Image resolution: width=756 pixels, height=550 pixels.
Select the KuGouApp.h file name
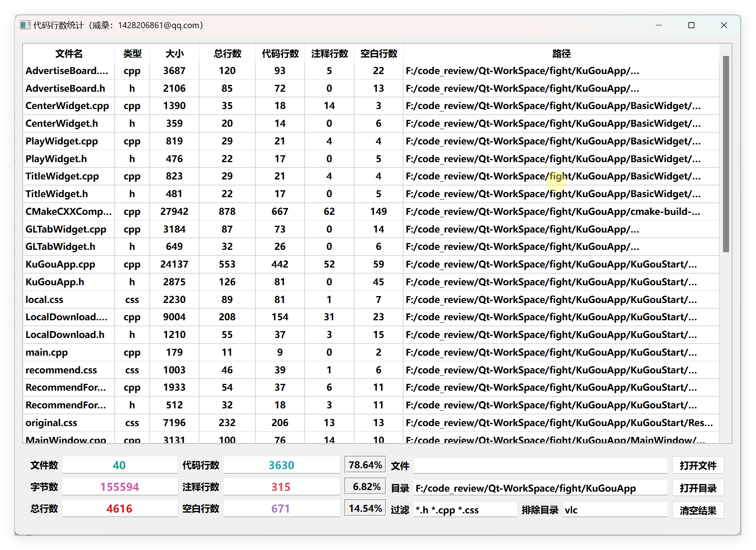coord(55,282)
